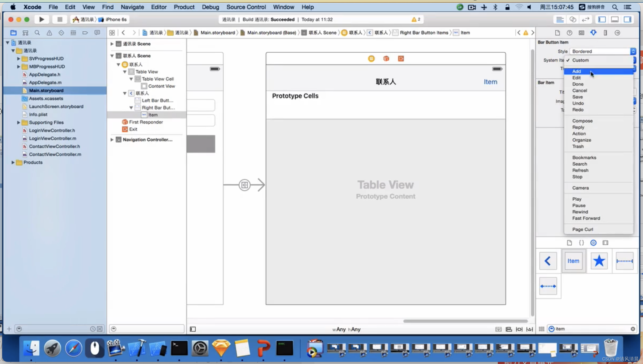Select the Bar Button Item library object
Screen dimensions: 643x364
(x=573, y=261)
